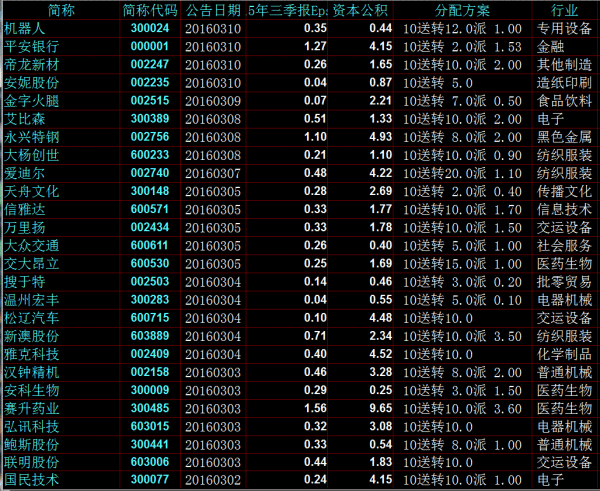Click stock code 603889
Image resolution: width=600 pixels, height=491 pixels.
150,335
